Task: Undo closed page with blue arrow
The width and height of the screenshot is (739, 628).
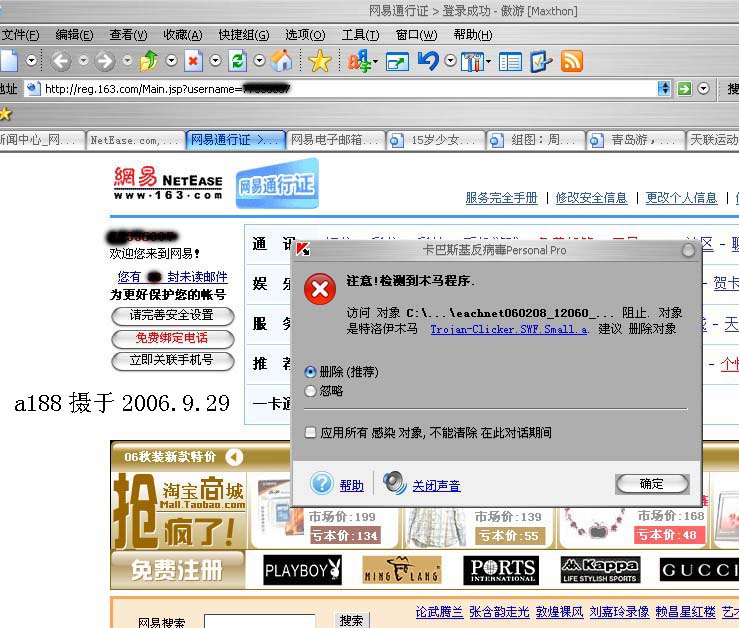Action: pos(428,61)
